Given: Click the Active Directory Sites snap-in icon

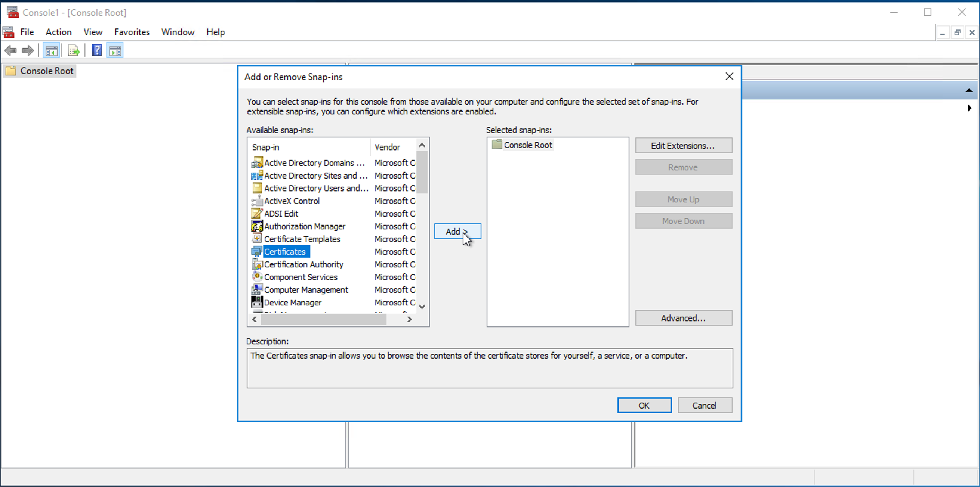Looking at the screenshot, I should tap(257, 176).
